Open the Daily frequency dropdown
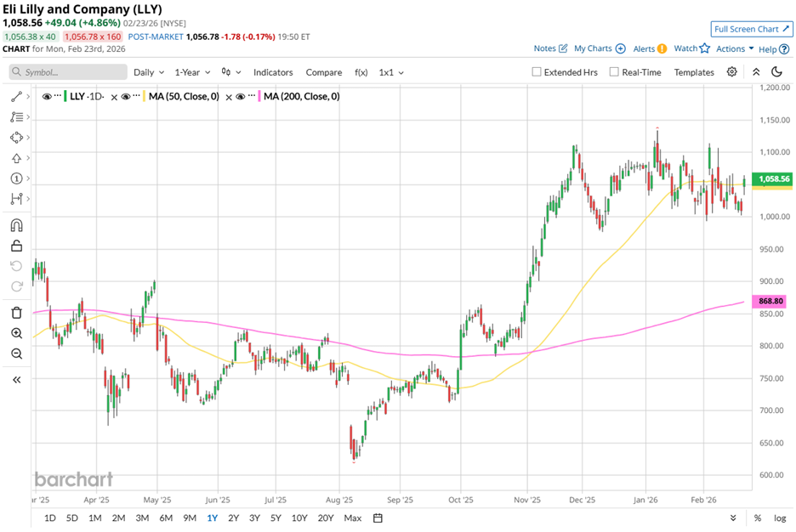The image size is (796, 532). coord(148,72)
